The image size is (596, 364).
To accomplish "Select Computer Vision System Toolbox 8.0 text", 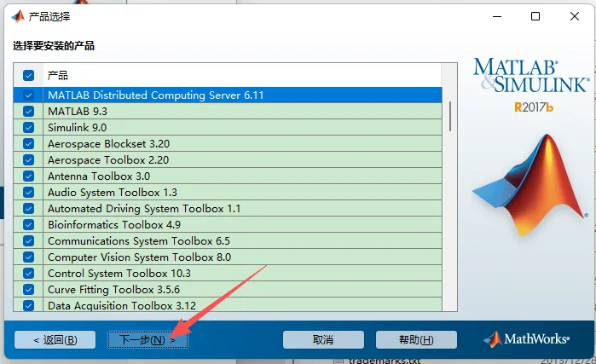I will click(x=140, y=257).
